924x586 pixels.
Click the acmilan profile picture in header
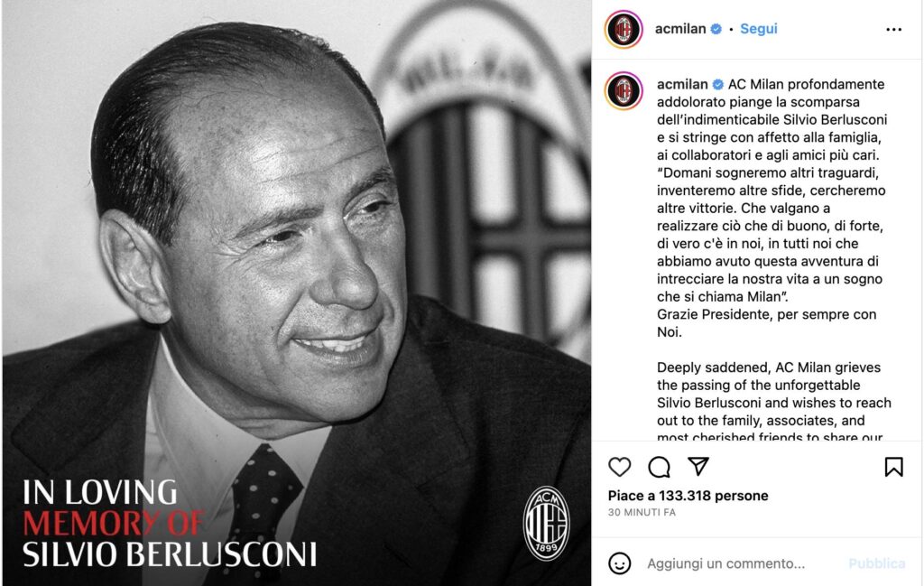[x=624, y=30]
